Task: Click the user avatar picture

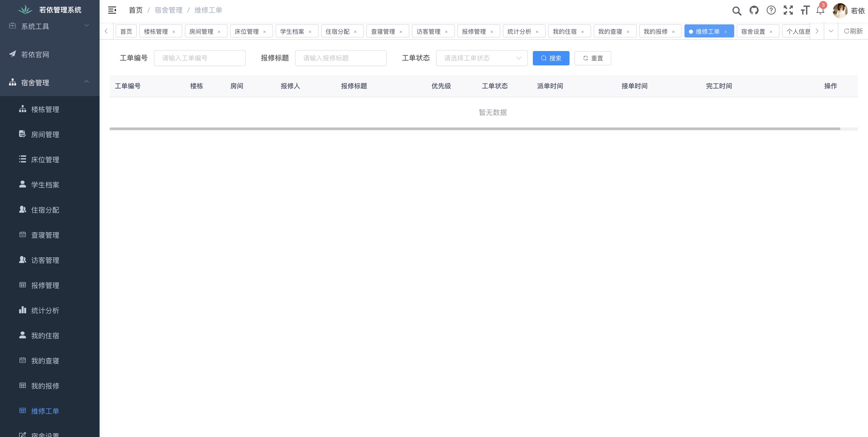Action: point(840,11)
